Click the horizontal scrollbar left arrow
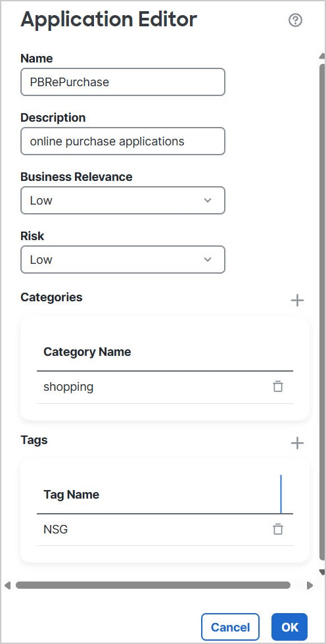326x644 pixels. tap(7, 585)
